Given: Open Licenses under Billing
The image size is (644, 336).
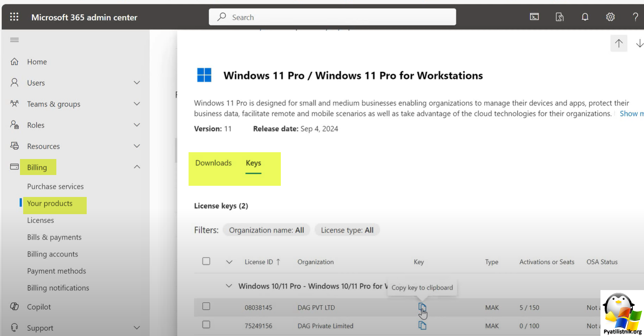Looking at the screenshot, I should 40,221.
